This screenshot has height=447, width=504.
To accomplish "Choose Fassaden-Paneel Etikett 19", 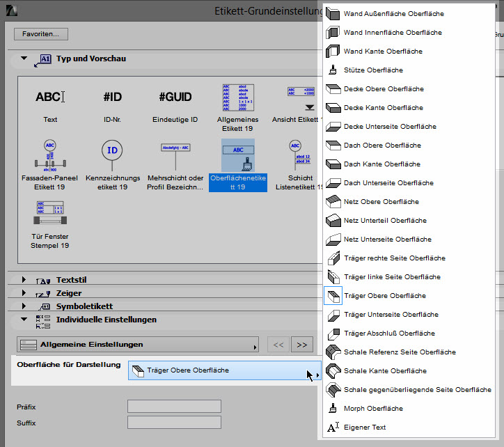I will (x=50, y=155).
